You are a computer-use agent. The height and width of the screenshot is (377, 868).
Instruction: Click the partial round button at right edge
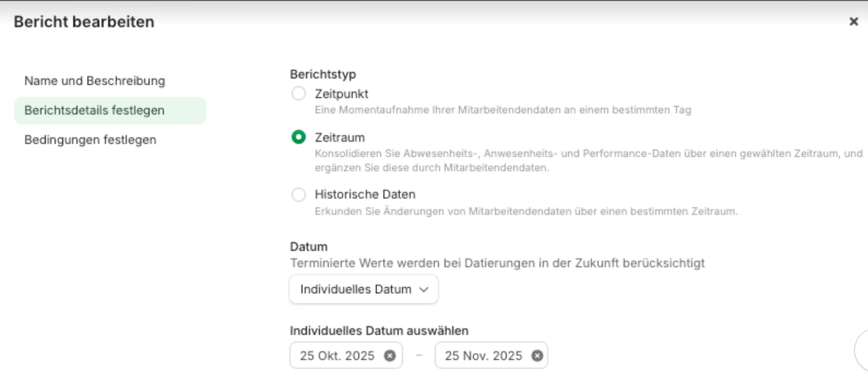click(862, 350)
